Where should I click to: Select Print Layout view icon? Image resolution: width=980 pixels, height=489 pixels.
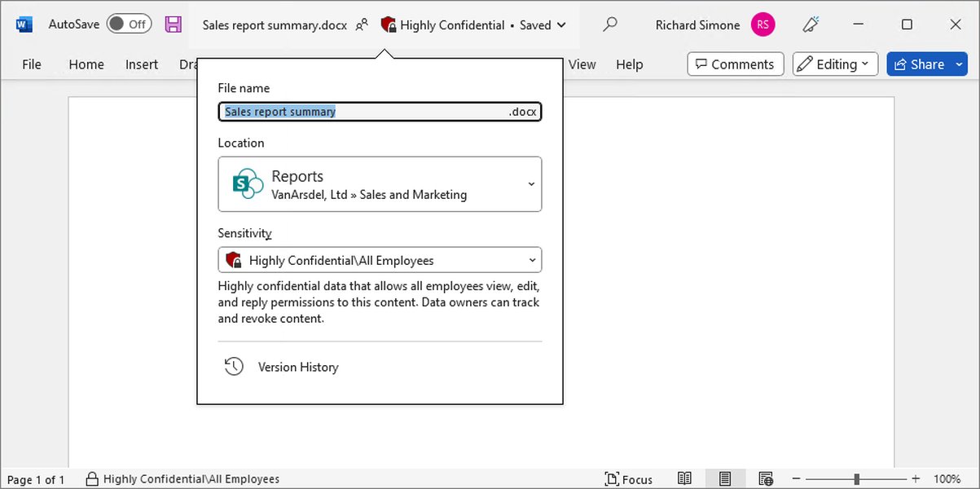(725, 478)
